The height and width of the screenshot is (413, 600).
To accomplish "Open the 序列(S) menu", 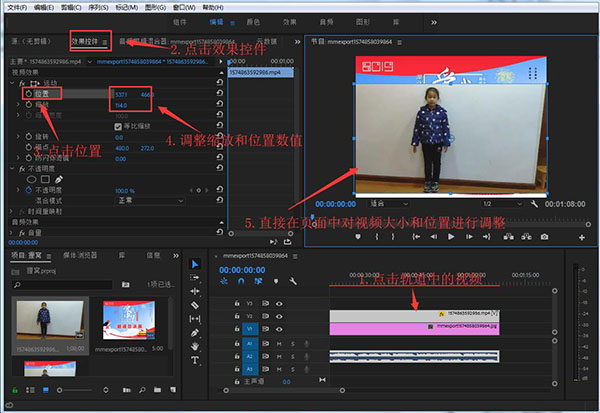I will (98, 7).
